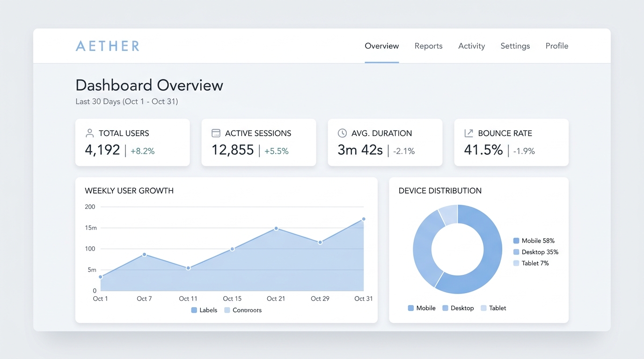644x359 pixels.
Task: Click the Total Users person icon
Action: tap(89, 133)
